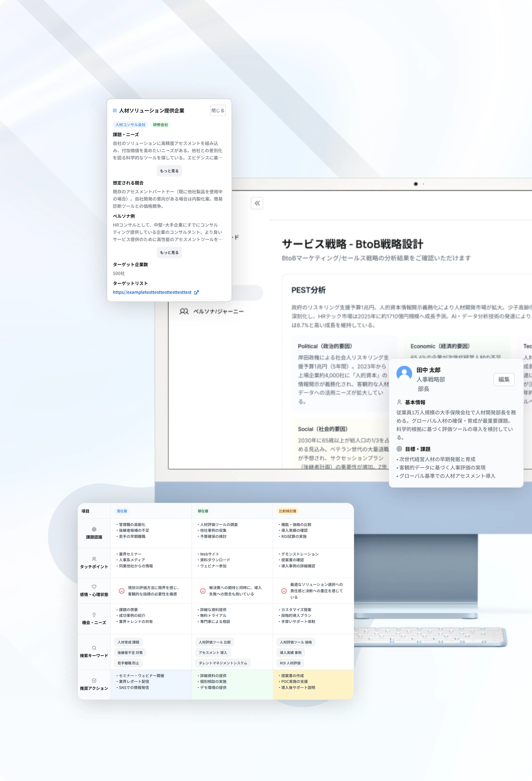Expand ペルソナ例 text with もっと見る
Image resolution: width=532 pixels, height=781 pixels.
click(169, 252)
